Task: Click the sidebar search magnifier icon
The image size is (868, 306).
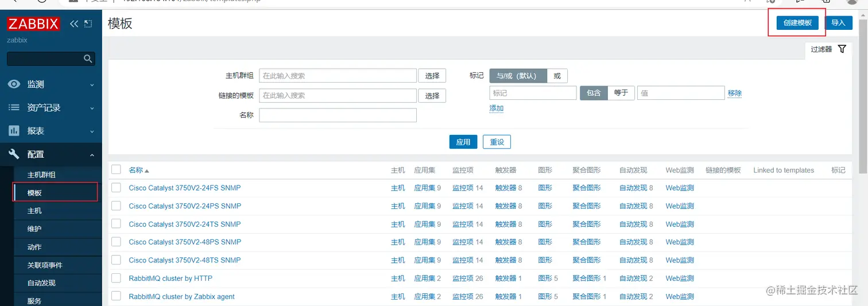Action: point(88,59)
